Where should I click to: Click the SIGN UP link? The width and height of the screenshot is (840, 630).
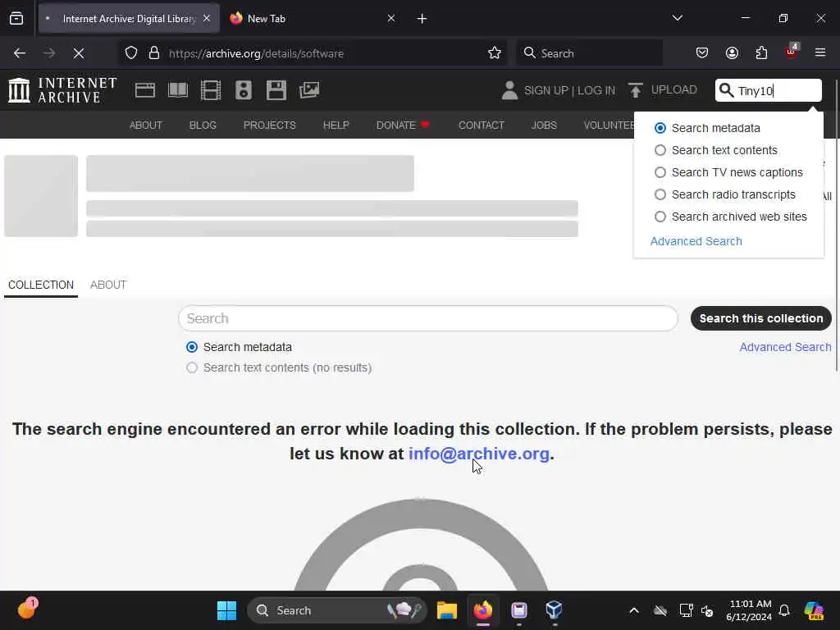(x=546, y=90)
